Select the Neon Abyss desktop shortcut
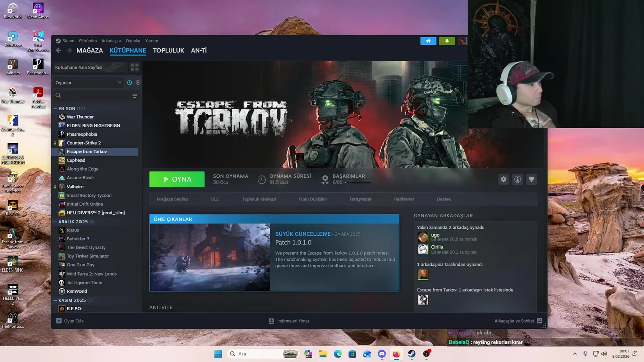Viewport: 644px width, 362px height. pos(38,11)
